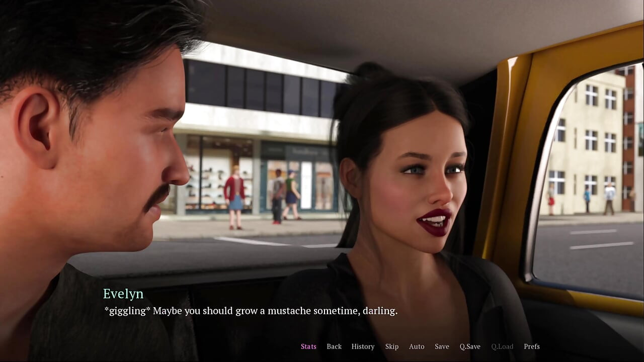
Task: Open Prefs settings menu
Action: coord(532,346)
